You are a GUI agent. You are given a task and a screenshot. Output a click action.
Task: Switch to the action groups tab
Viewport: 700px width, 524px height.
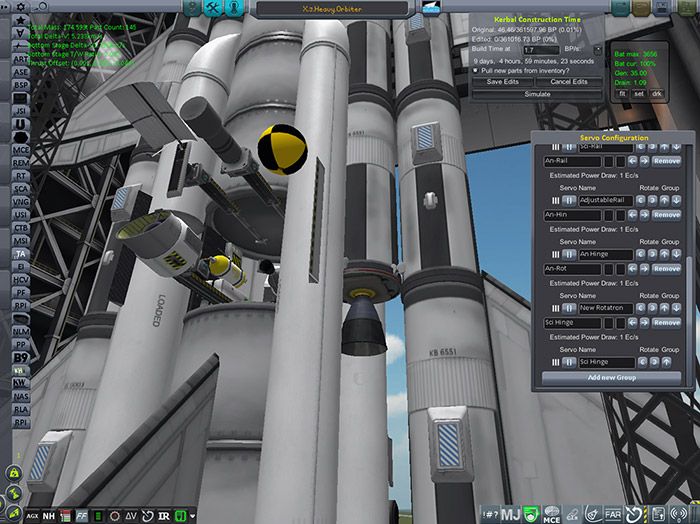tap(192, 8)
